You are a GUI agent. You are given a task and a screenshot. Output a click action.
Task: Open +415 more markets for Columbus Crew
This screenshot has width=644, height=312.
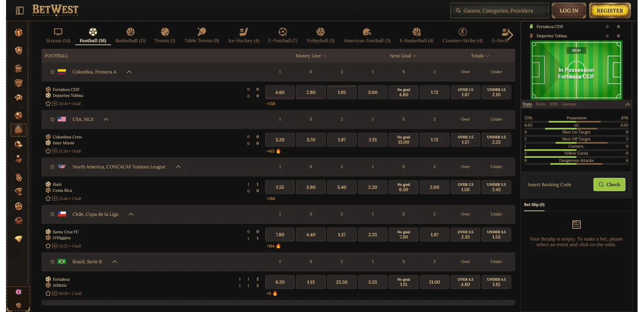coord(270,151)
